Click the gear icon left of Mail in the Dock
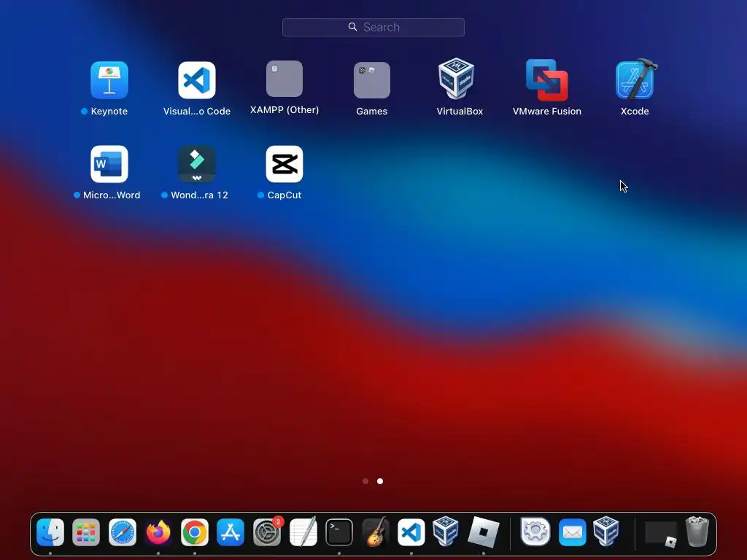Screen dimensions: 747x560 pos(535,532)
